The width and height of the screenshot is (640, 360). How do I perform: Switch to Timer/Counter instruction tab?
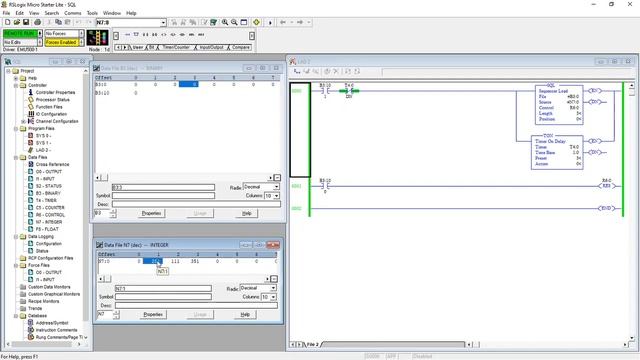(176, 47)
